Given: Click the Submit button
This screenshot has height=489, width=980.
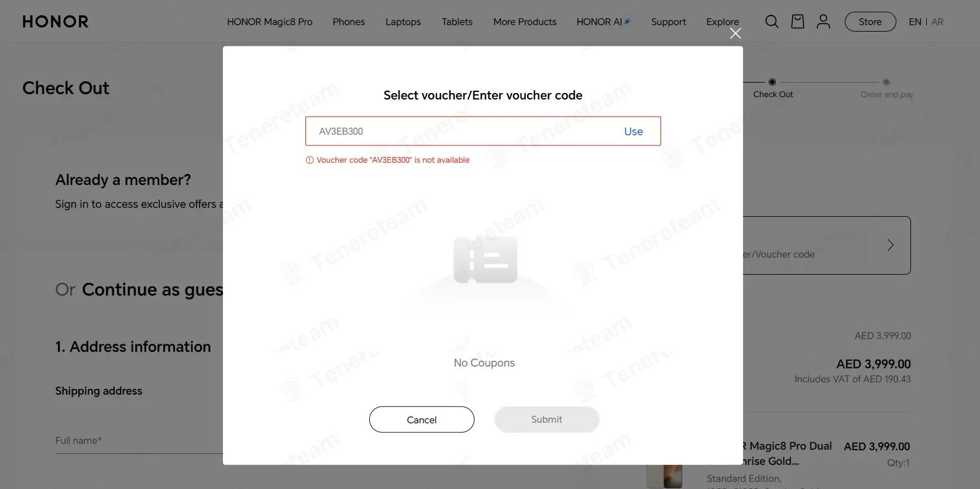Looking at the screenshot, I should pyautogui.click(x=546, y=419).
